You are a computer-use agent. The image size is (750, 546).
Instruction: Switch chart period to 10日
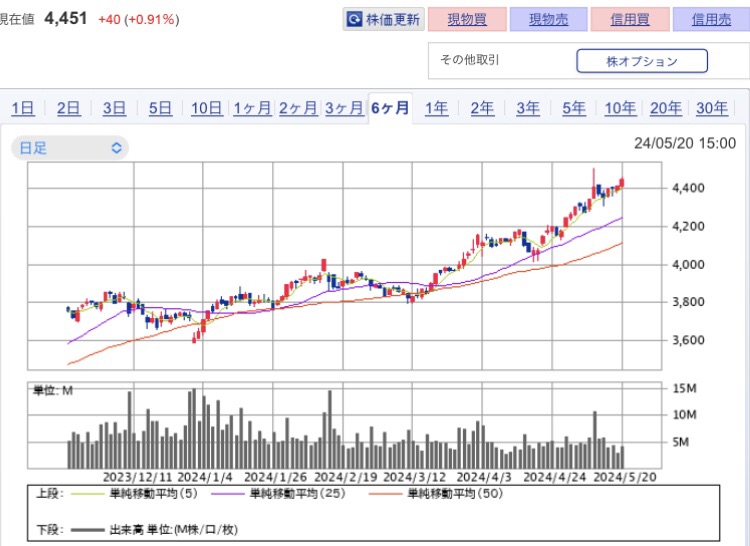click(x=207, y=108)
